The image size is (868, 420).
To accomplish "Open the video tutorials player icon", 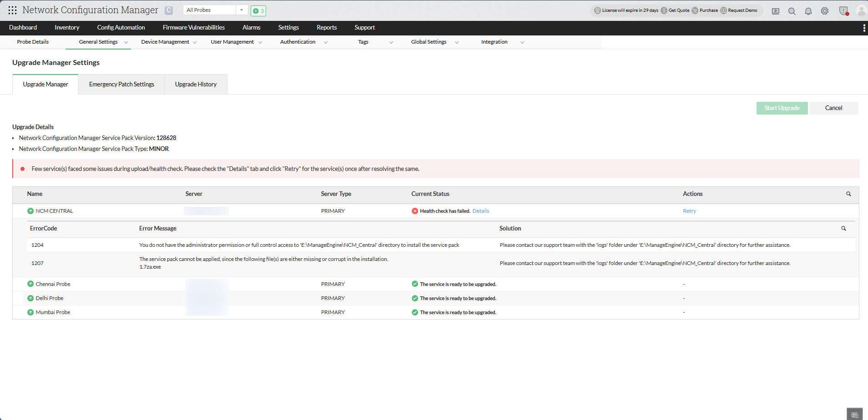I will (x=776, y=11).
